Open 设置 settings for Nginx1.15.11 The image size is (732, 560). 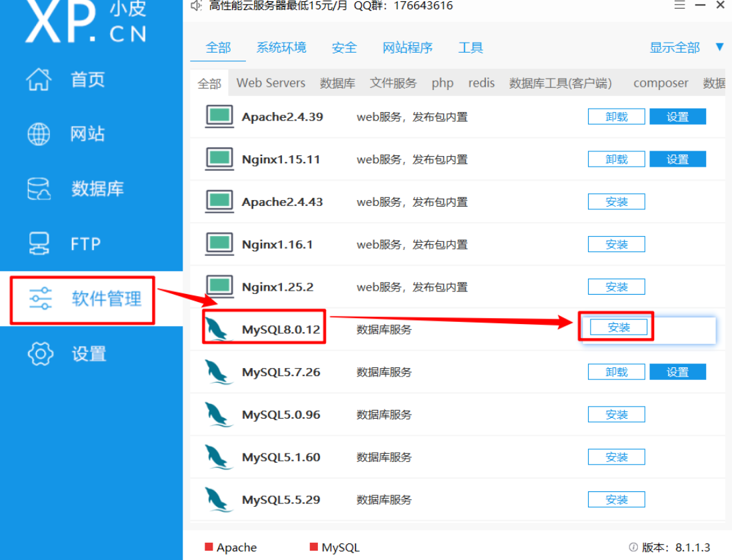point(677,159)
